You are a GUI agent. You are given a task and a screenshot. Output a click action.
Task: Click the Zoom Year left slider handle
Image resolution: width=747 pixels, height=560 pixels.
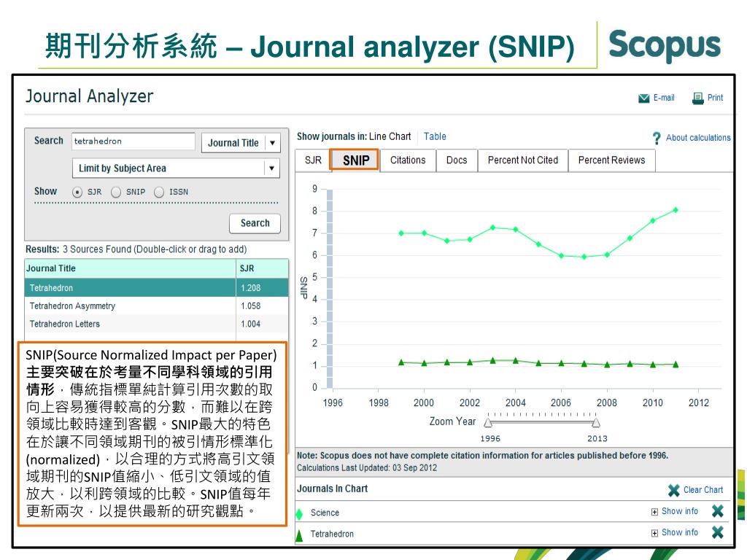tap(488, 423)
